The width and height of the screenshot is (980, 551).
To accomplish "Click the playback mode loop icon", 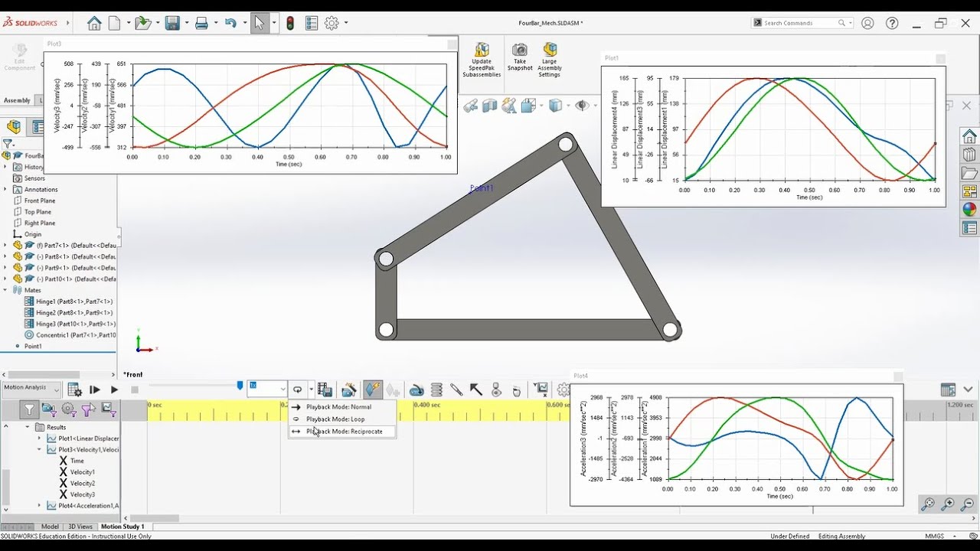I will click(298, 390).
